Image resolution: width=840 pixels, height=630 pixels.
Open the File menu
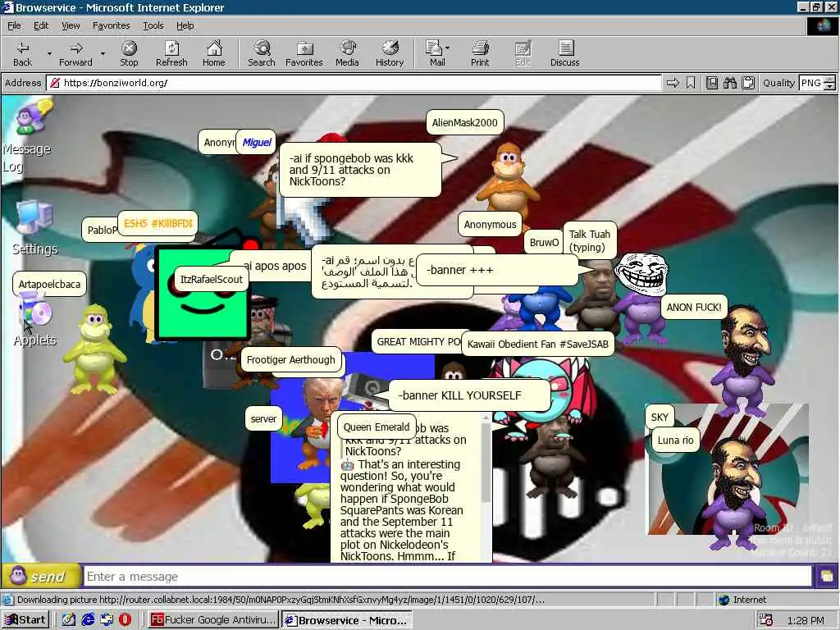point(14,25)
